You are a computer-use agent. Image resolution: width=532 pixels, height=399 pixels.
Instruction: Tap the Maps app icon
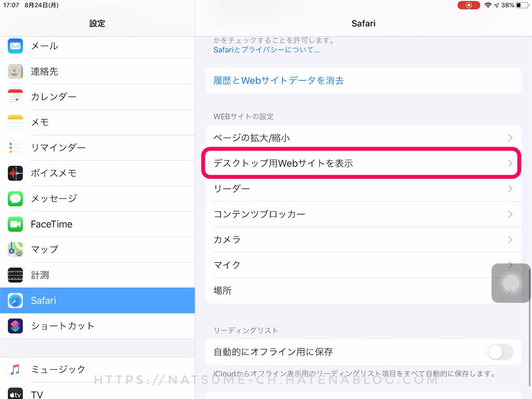click(x=15, y=249)
